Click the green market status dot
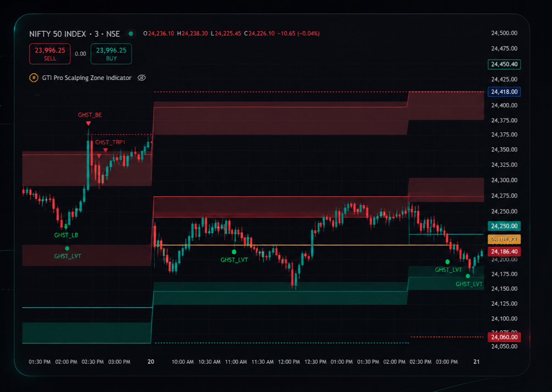The width and height of the screenshot is (552, 392). point(131,34)
